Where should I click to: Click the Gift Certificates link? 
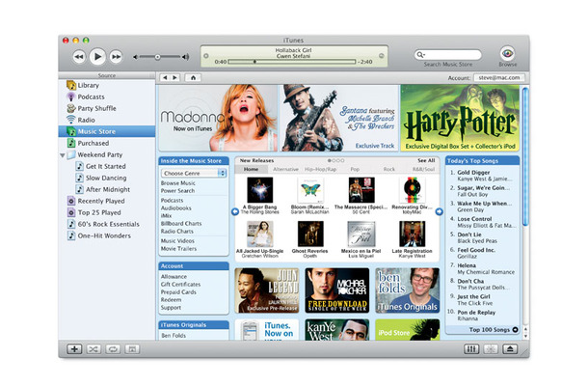pyautogui.click(x=180, y=284)
